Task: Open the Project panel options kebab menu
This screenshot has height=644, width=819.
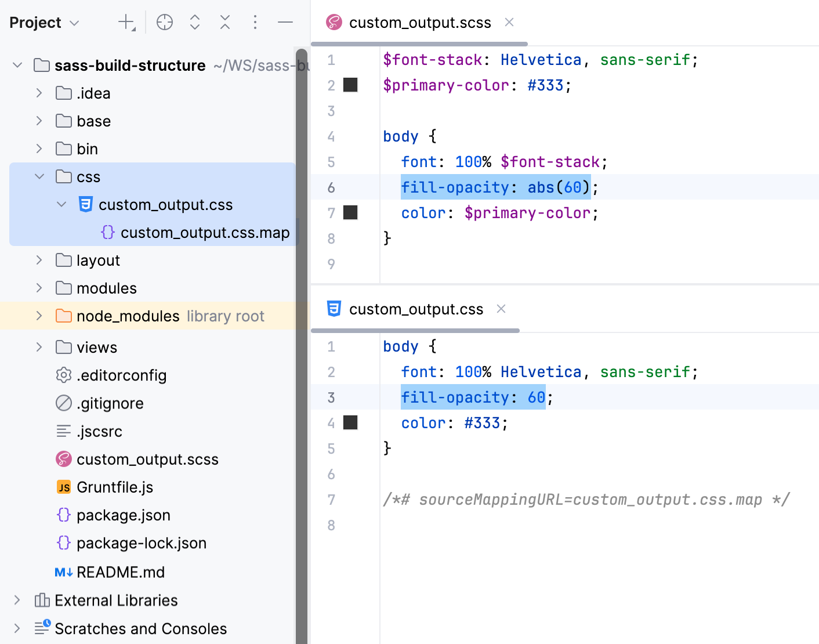Action: tap(255, 22)
